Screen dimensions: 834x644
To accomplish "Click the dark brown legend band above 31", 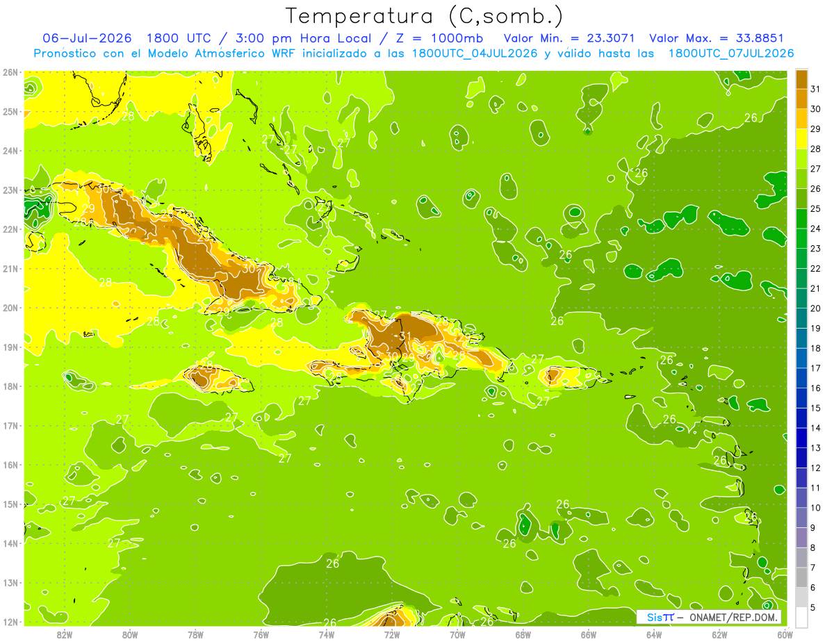I will pos(801,79).
